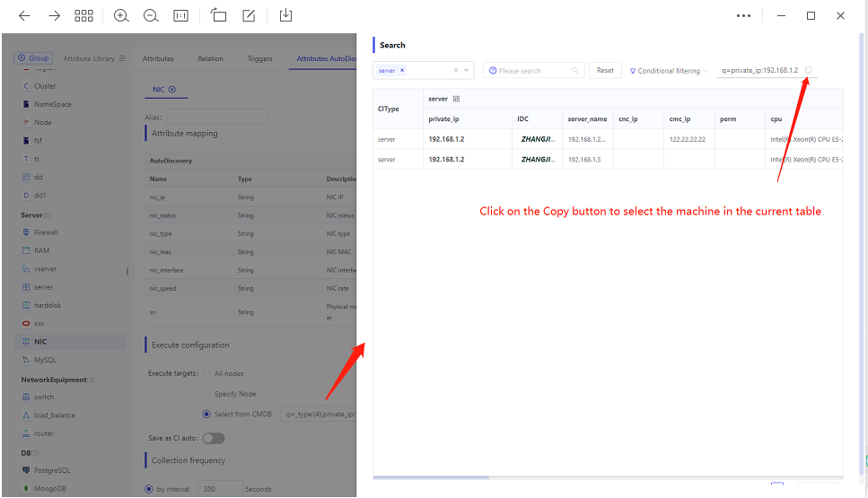868x498 pixels.
Task: Open the Triggers tab
Action: pyautogui.click(x=259, y=58)
